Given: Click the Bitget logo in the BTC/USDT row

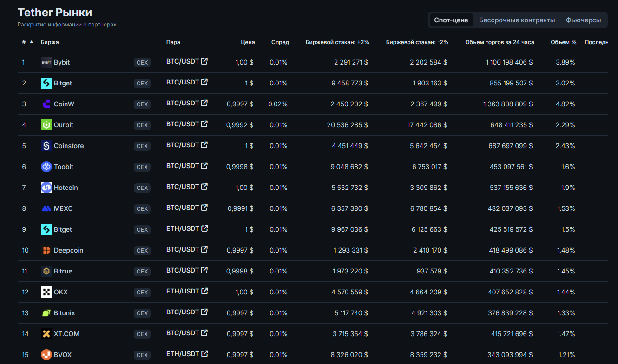Looking at the screenshot, I should pyautogui.click(x=46, y=83).
